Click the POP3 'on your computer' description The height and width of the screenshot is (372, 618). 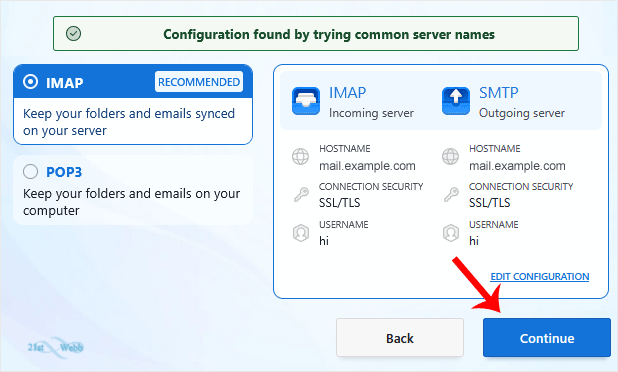click(x=131, y=202)
